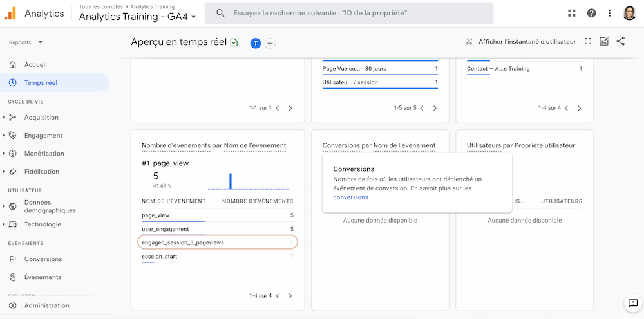The width and height of the screenshot is (644, 319).
Task: Click the #1 page_view heading
Action: tap(165, 163)
